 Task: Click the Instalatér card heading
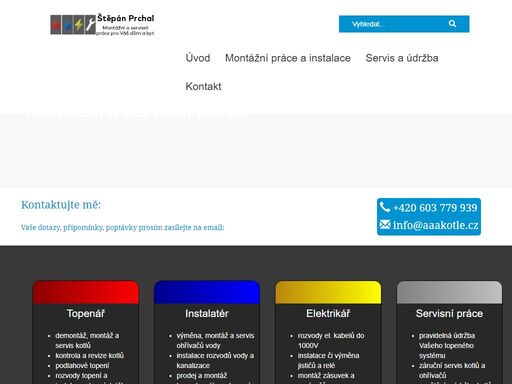tap(207, 313)
